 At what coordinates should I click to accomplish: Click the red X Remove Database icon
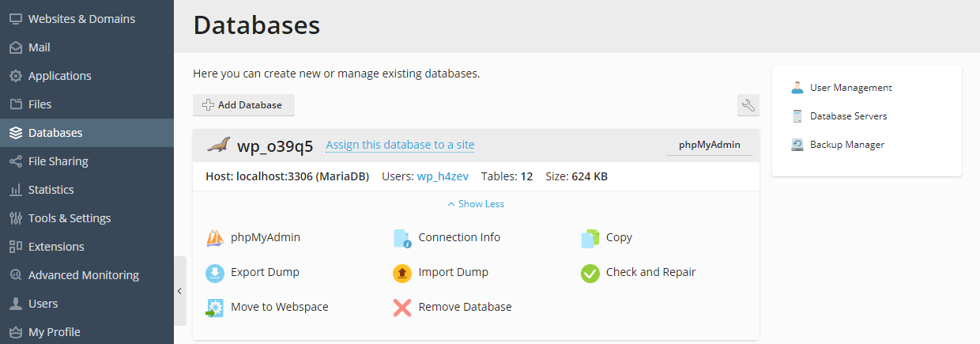click(402, 308)
